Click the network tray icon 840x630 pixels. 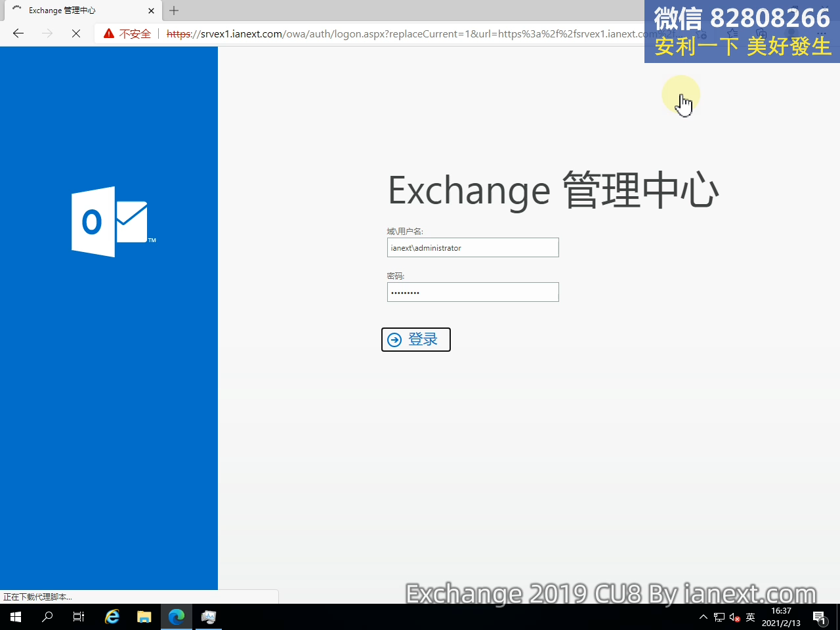[719, 617]
